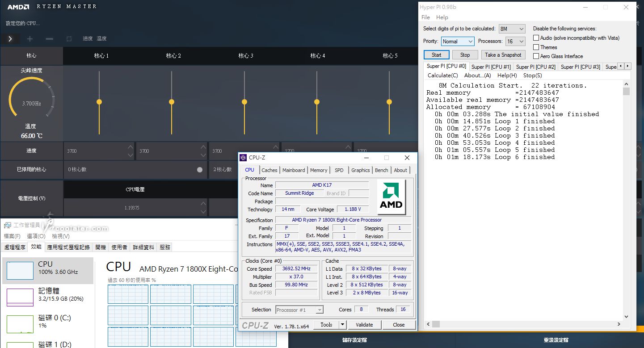This screenshot has height=348, width=644.
Task: Open the Processors dropdown showing 16
Action: pyautogui.click(x=515, y=41)
